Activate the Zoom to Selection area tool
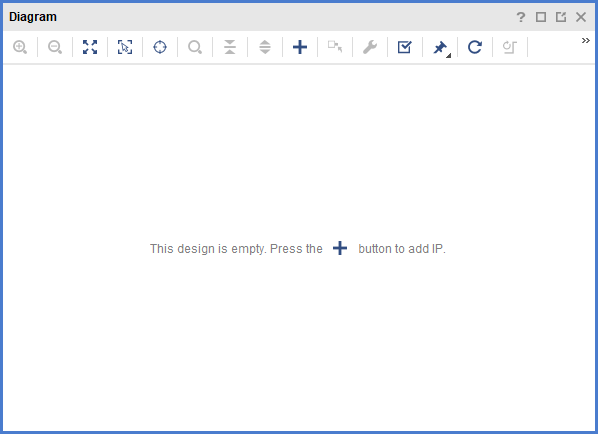This screenshot has height=434, width=598. tap(125, 47)
